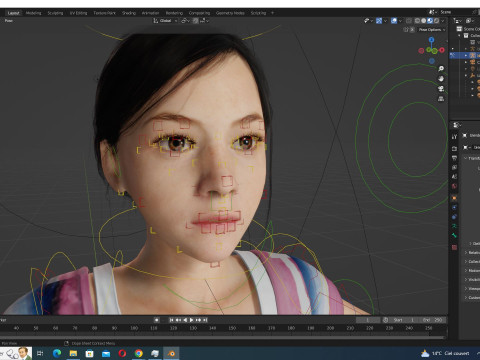Switch to the Compositing workspace tab
Image resolution: width=480 pixels, height=360 pixels.
(x=199, y=13)
